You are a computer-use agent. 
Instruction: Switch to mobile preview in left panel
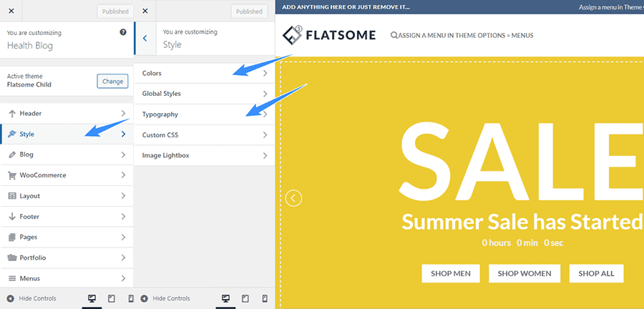(130, 298)
